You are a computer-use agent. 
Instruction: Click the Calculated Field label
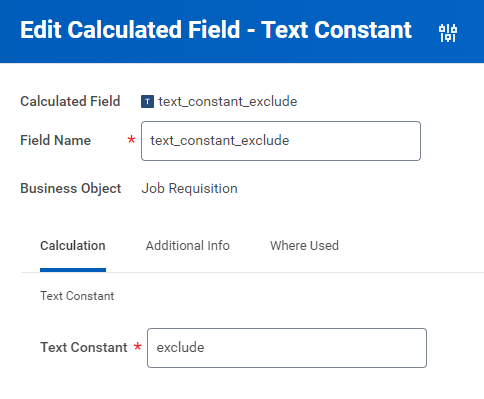(x=70, y=101)
